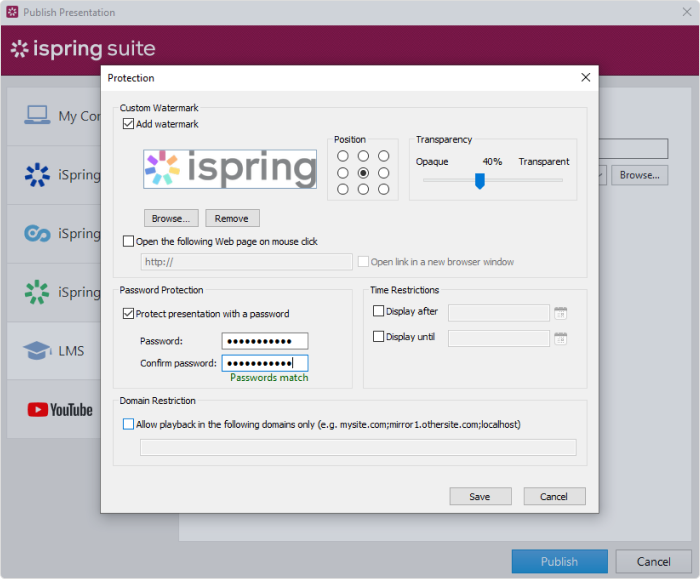Open the YouTube publishing tab

[x=54, y=409]
